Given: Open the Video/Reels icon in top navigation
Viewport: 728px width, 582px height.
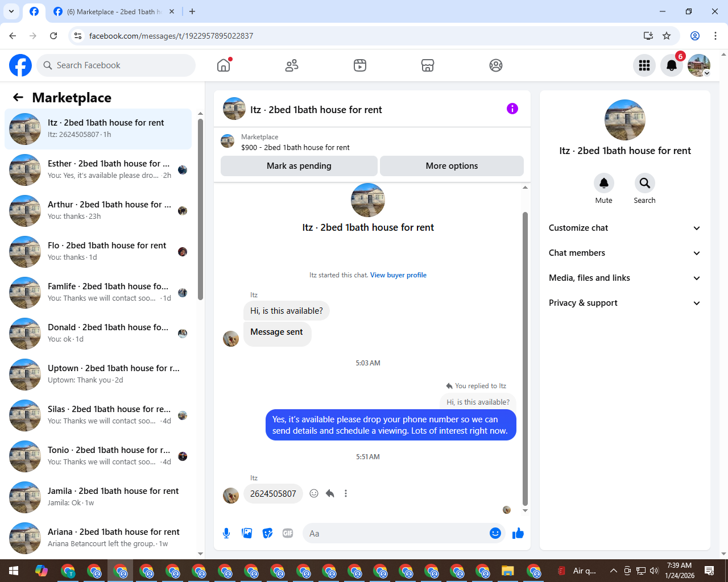Looking at the screenshot, I should 360,65.
